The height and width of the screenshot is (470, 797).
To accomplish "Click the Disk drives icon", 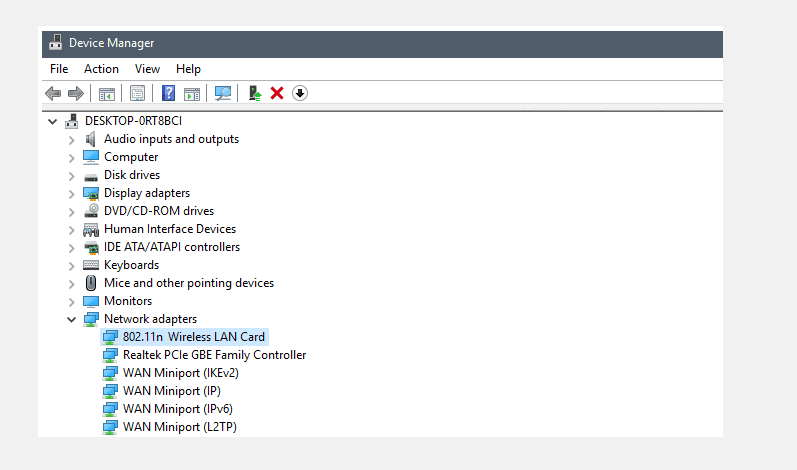I will (91, 176).
